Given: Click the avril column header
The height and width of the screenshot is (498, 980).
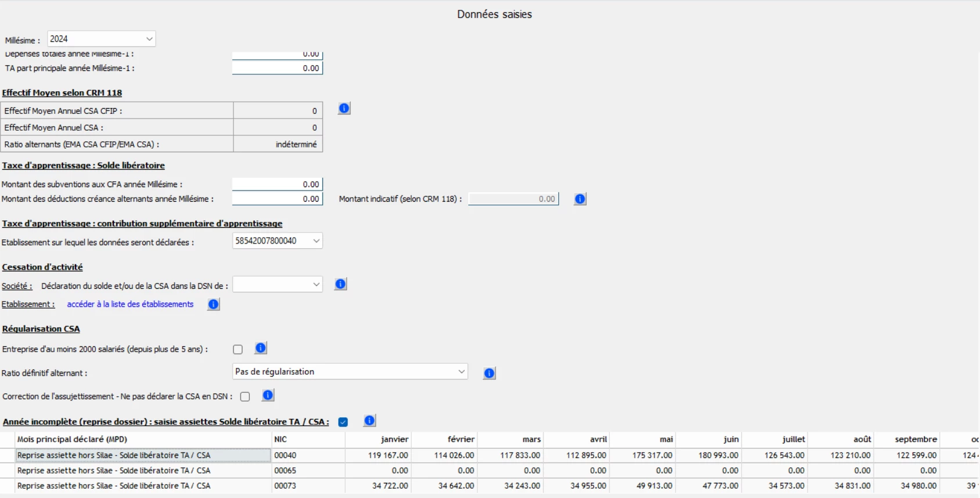Looking at the screenshot, I should 577,439.
